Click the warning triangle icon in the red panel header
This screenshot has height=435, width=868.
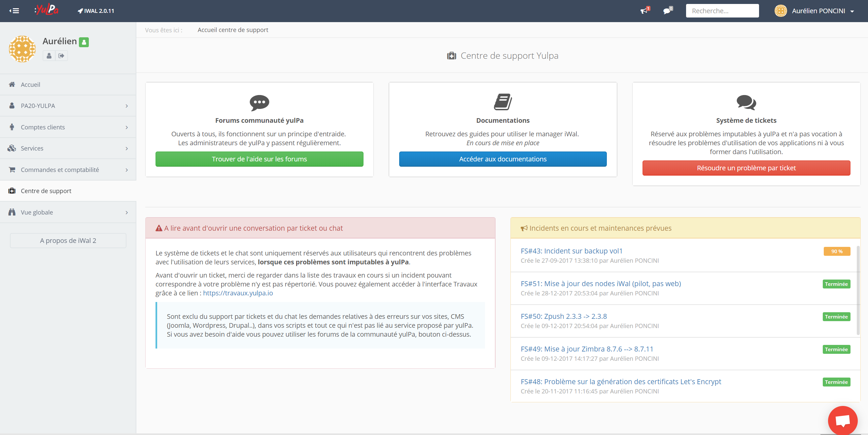pyautogui.click(x=159, y=228)
